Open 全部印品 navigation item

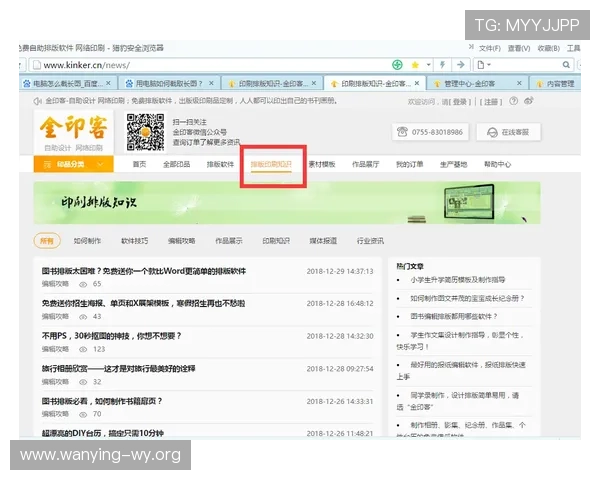(176, 164)
